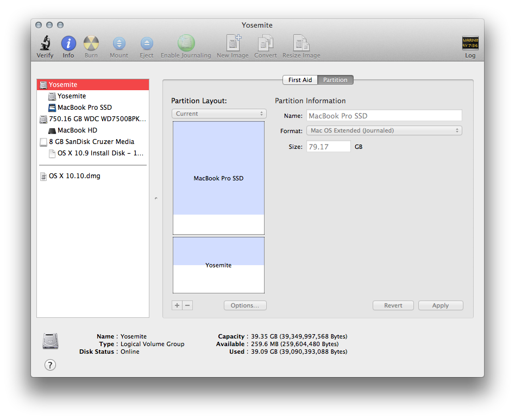
Task: Select the MacBook Pro SSD partition block
Action: click(219, 178)
